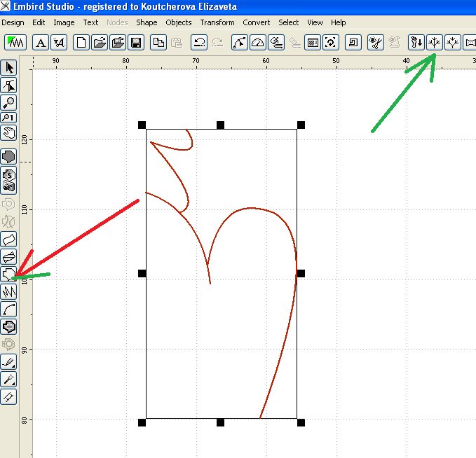476x458 pixels.
Task: Click top-center selection handle of object
Action: 220,125
